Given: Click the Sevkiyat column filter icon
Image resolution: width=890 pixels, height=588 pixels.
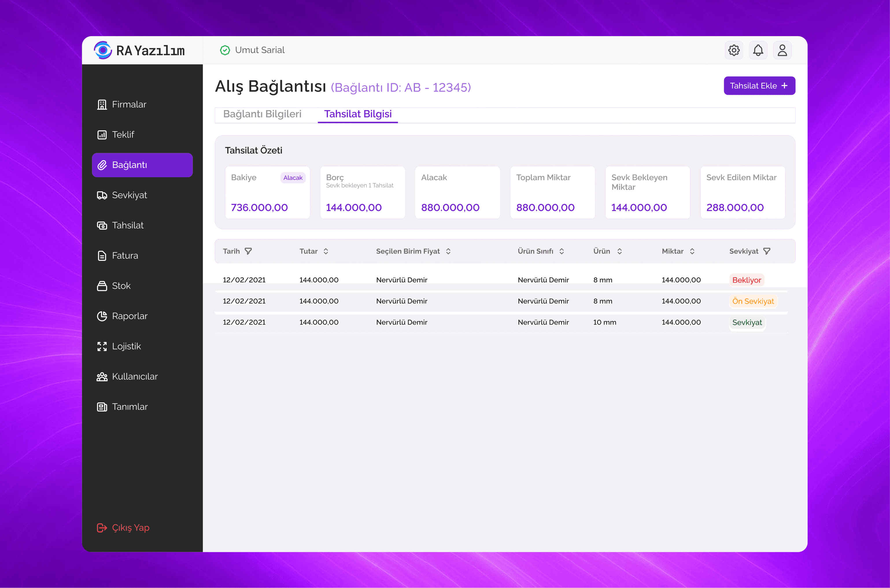Looking at the screenshot, I should tap(767, 251).
